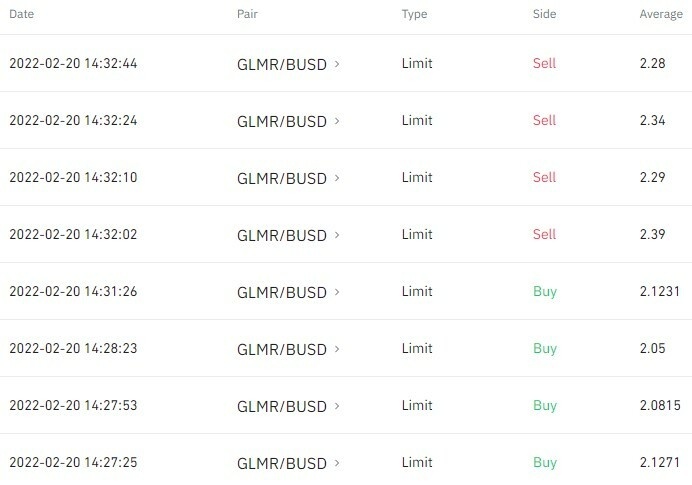Click the Average column header
This screenshot has height=485, width=692.
pos(660,15)
